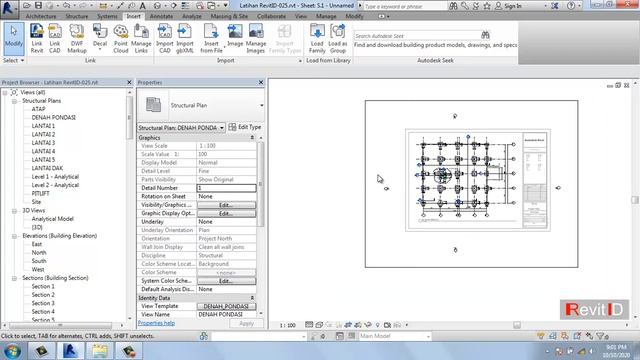The image size is (640, 360).
Task: Collapse Sections (Building Section) node
Action: (14, 278)
